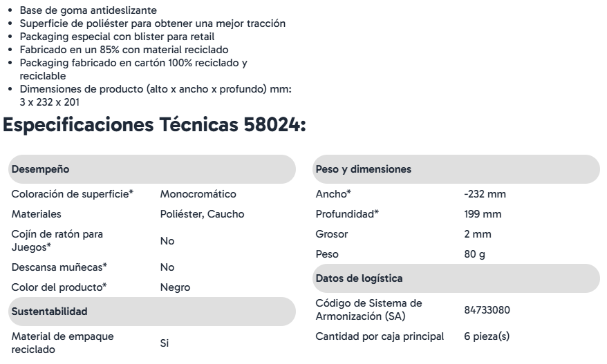
Task: Click the Coloración de superficie label
Action: [x=73, y=194]
